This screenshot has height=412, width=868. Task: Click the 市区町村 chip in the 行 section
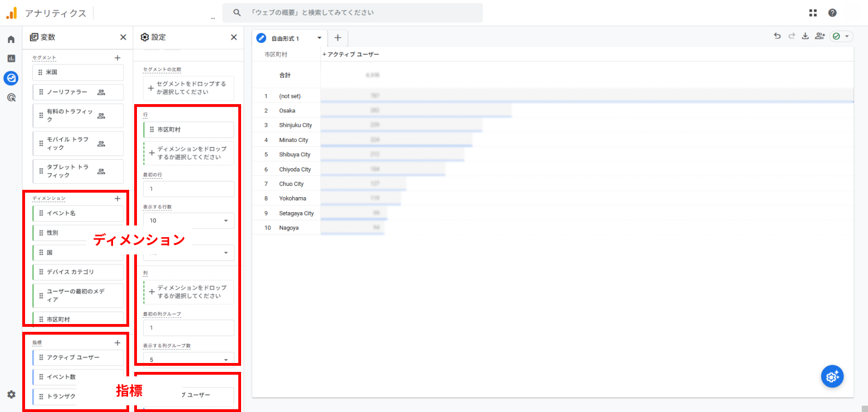[x=189, y=130]
